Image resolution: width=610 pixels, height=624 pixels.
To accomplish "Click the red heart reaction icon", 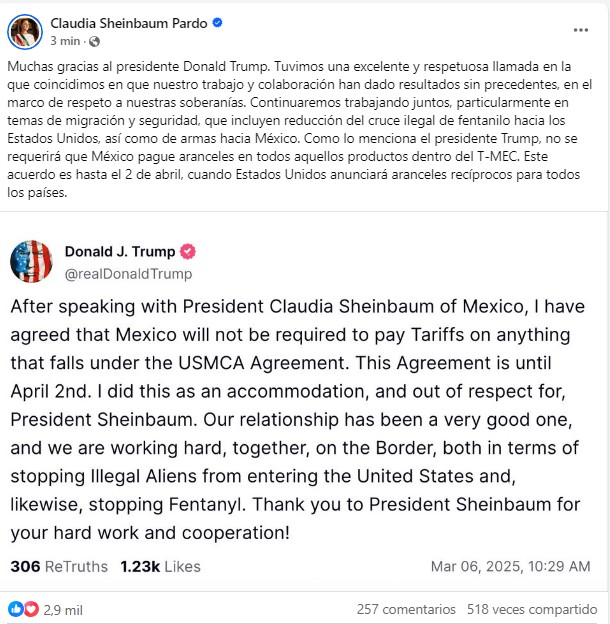I will [x=31, y=608].
